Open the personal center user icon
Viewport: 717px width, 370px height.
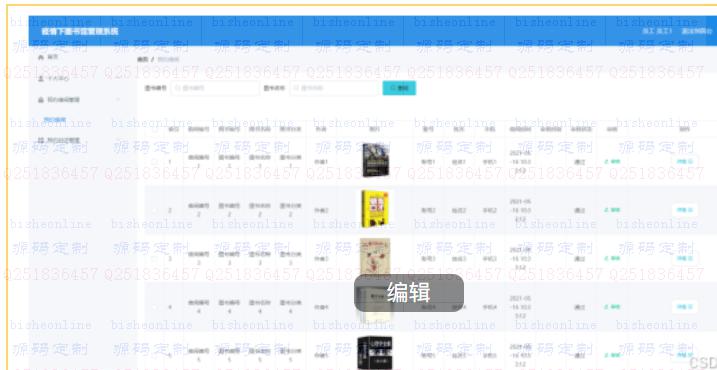(x=41, y=78)
